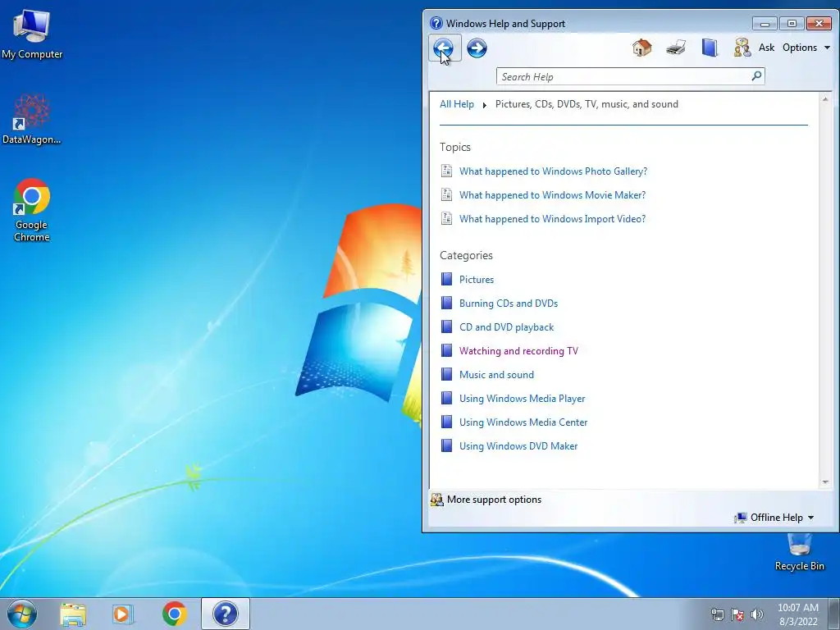The height and width of the screenshot is (630, 840).
Task: Select the Recycle Bin desktop icon
Action: click(x=799, y=552)
